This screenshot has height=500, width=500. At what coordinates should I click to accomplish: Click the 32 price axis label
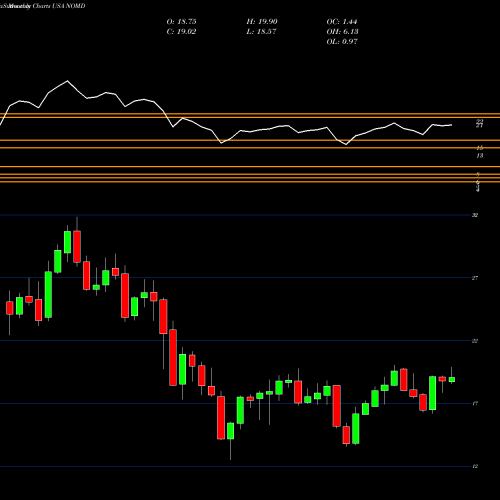[475, 215]
